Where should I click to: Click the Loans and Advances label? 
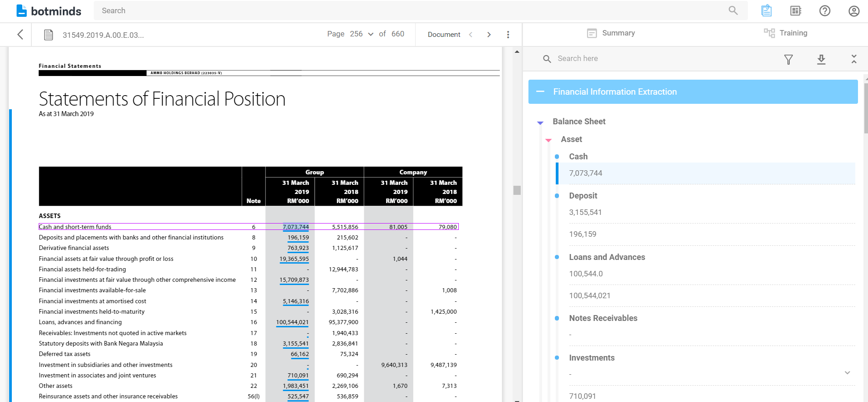(x=607, y=257)
